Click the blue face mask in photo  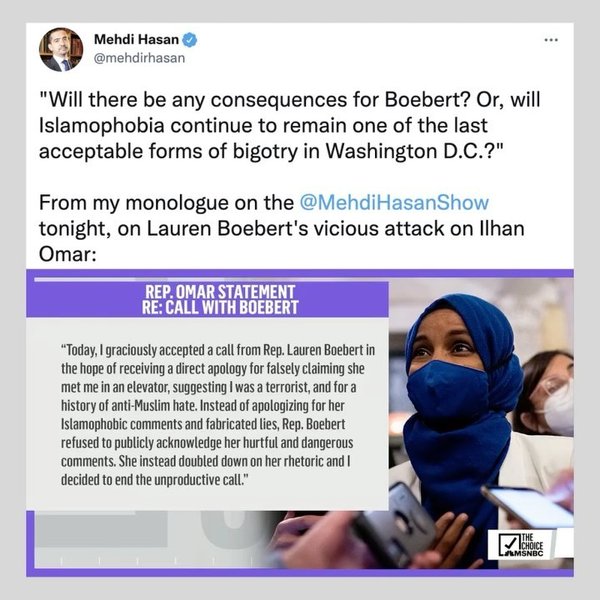[447, 387]
